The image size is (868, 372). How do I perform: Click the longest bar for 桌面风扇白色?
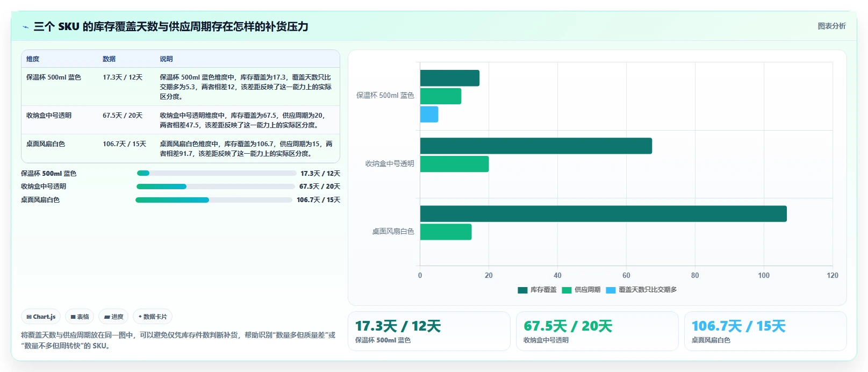tap(604, 213)
